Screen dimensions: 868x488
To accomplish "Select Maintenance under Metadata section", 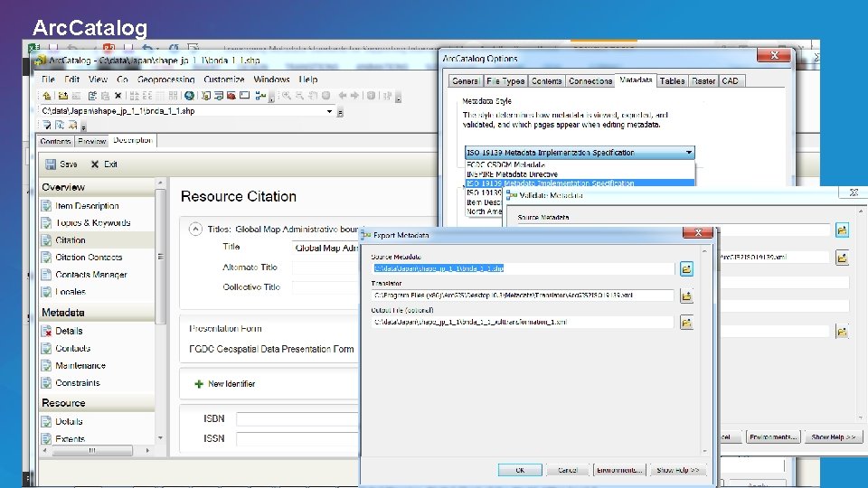I will coord(80,366).
